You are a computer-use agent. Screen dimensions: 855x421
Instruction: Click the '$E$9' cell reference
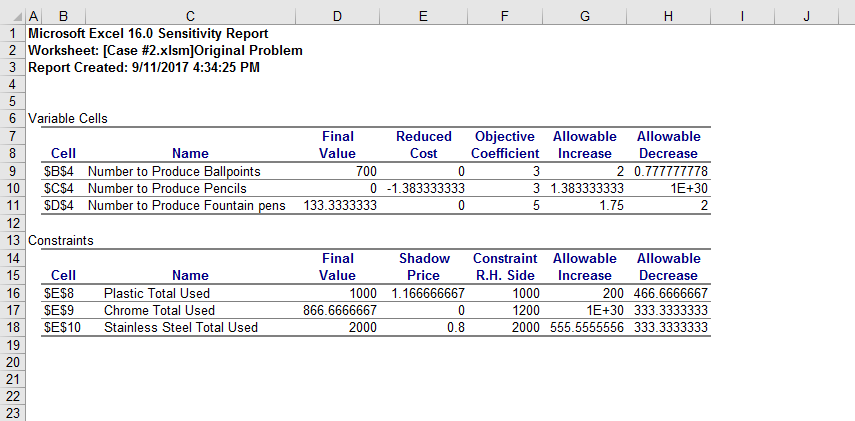point(59,310)
